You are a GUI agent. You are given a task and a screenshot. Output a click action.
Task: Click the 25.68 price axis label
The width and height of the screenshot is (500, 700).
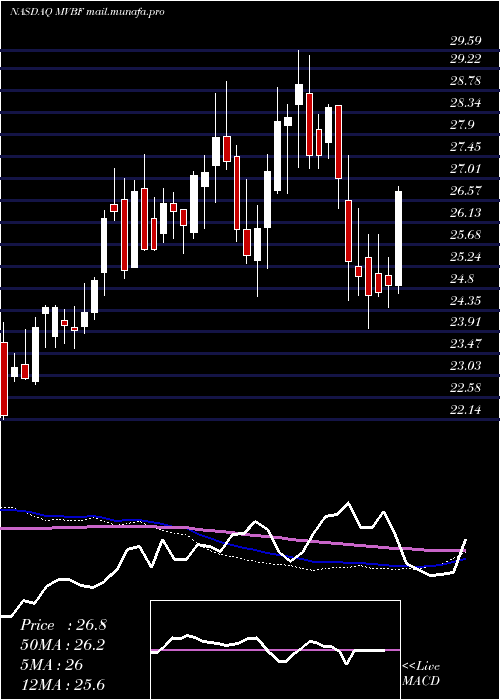tap(466, 234)
